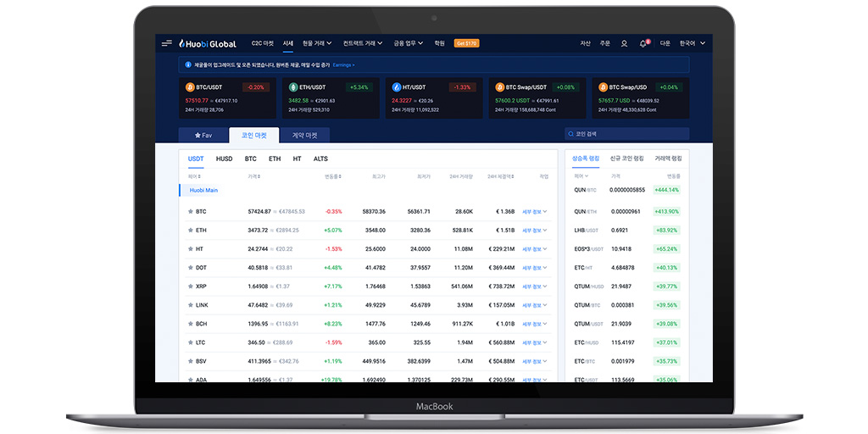The height and width of the screenshot is (434, 868).
Task: Select the Huobi Main section label
Action: pos(203,191)
